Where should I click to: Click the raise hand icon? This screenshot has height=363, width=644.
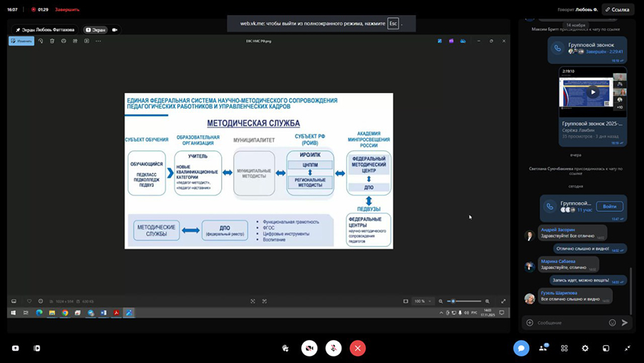(286, 348)
